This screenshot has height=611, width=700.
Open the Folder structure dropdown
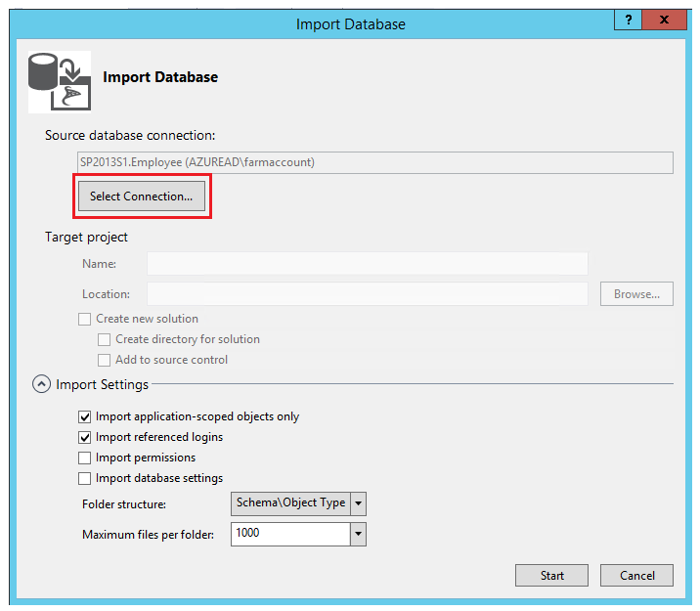pos(298,503)
